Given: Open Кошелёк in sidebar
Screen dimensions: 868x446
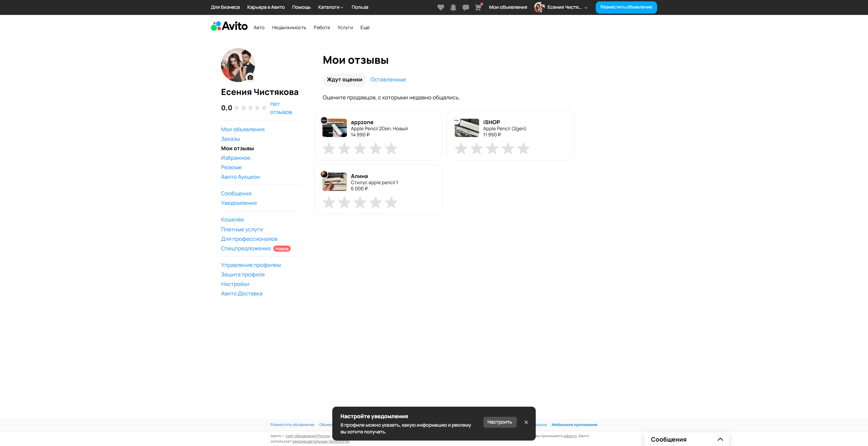Looking at the screenshot, I should (x=233, y=220).
